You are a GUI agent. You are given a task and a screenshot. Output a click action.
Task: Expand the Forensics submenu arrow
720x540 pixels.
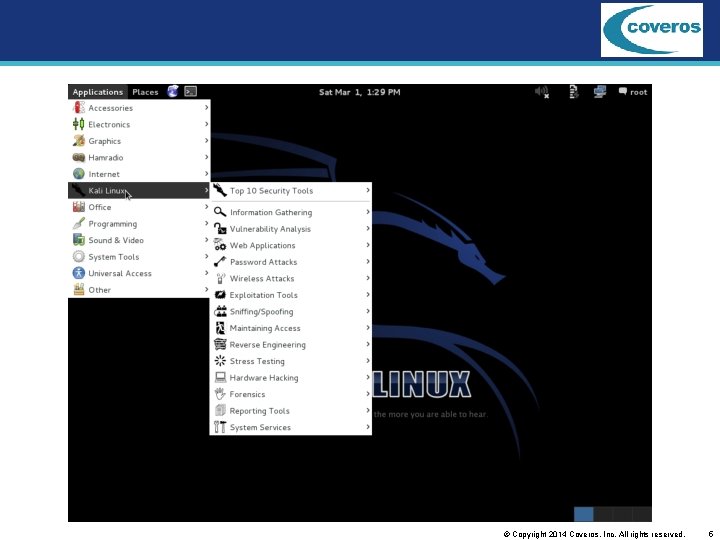(x=368, y=394)
